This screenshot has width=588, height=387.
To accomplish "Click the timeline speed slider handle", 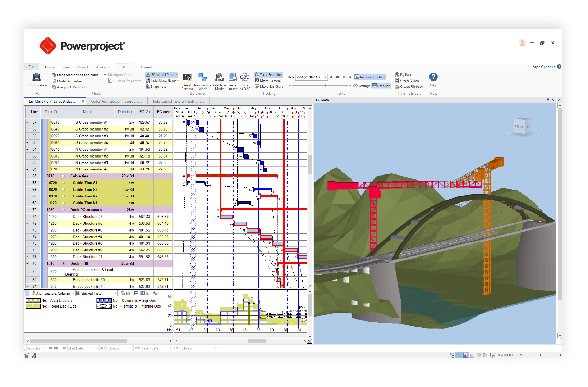I will pos(326,86).
